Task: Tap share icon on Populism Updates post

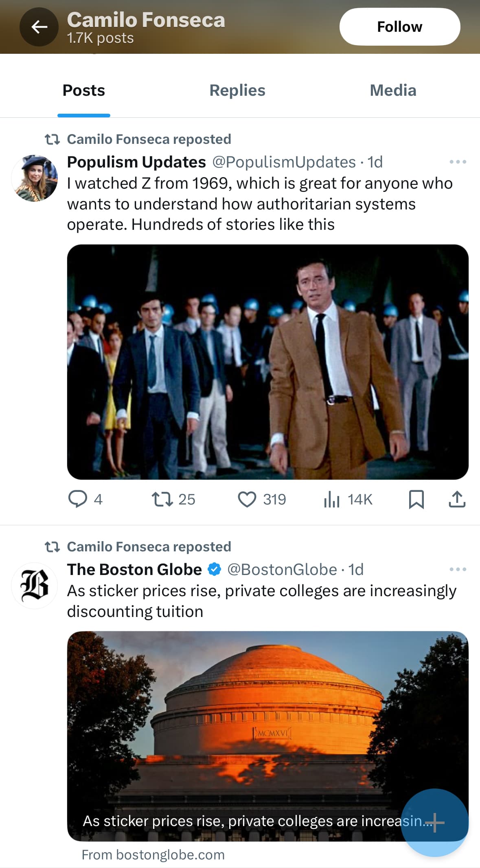Action: tap(457, 499)
